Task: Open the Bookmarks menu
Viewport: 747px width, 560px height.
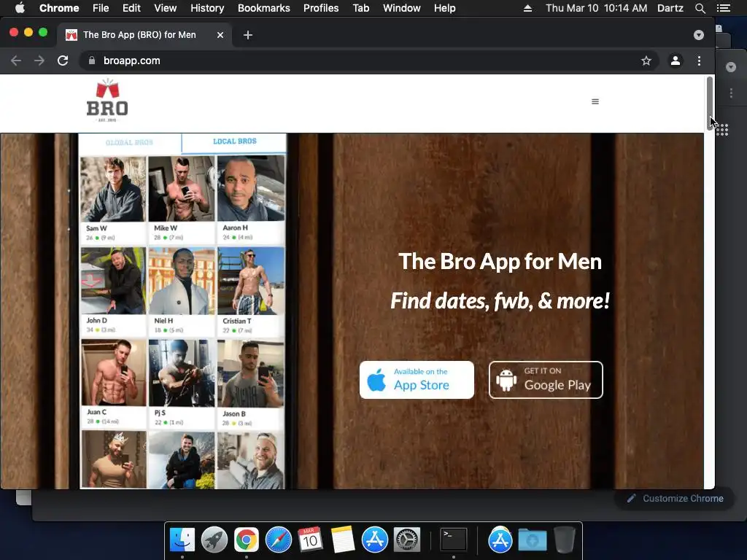Action: tap(264, 8)
